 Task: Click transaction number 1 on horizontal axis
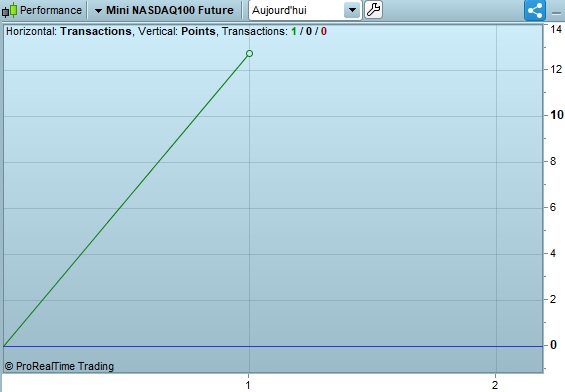(248, 385)
